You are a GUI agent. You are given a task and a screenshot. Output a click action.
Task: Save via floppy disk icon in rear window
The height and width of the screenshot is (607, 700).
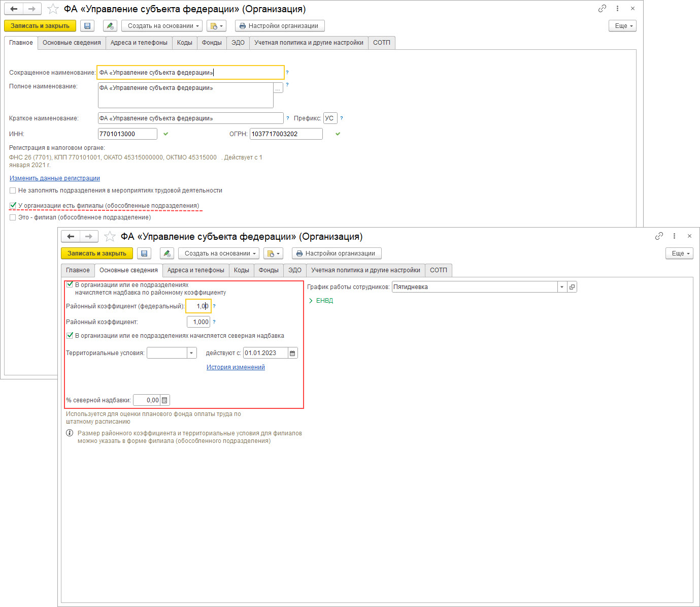(87, 26)
